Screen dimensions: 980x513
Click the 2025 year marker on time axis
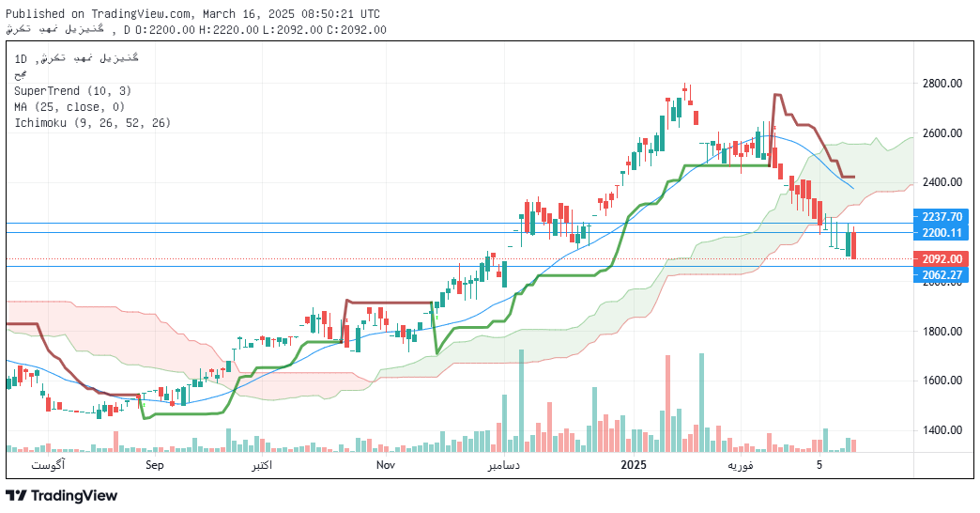[x=634, y=465]
